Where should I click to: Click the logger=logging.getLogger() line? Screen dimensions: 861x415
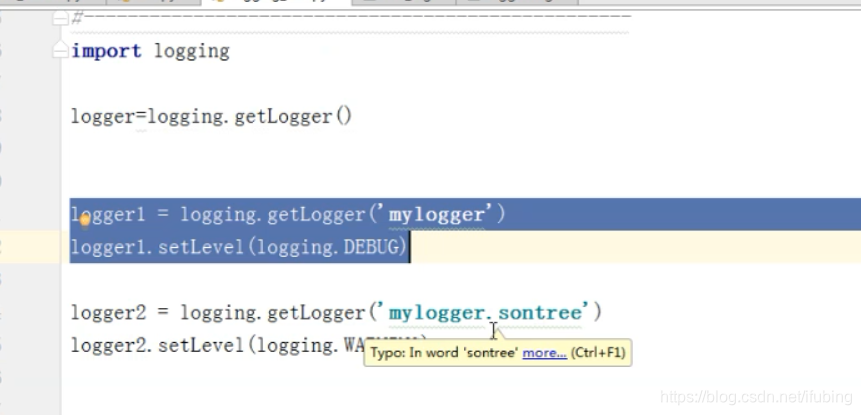tap(211, 117)
